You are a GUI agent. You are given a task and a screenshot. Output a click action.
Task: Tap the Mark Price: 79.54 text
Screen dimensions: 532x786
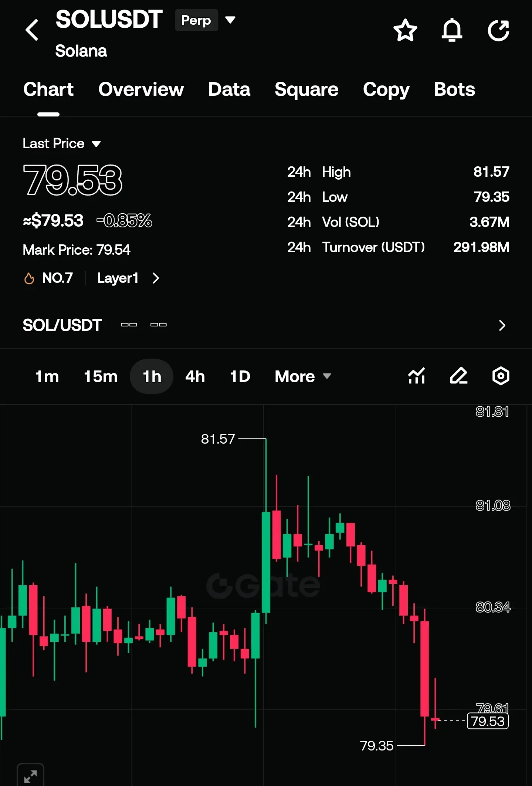click(77, 250)
